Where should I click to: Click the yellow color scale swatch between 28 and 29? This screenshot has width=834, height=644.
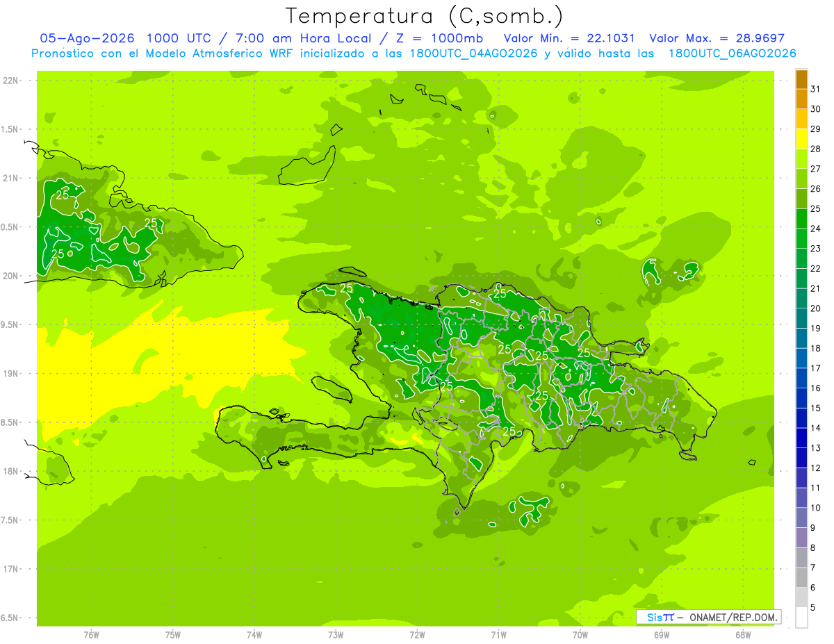click(801, 139)
